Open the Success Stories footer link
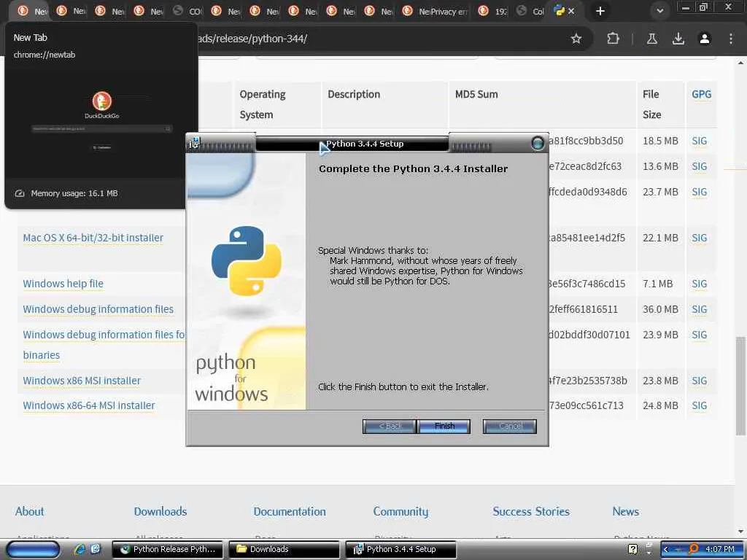Viewport: 747px width, 560px height. pos(531,511)
